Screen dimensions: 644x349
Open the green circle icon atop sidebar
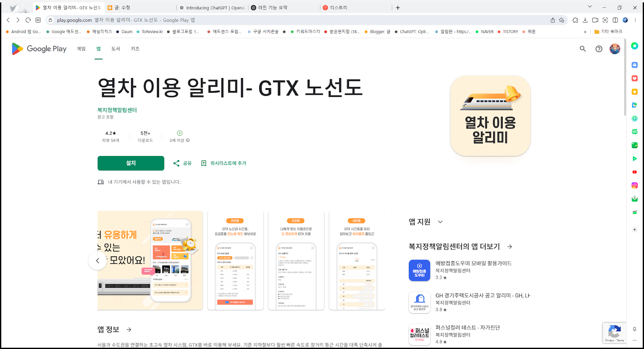[x=634, y=46]
